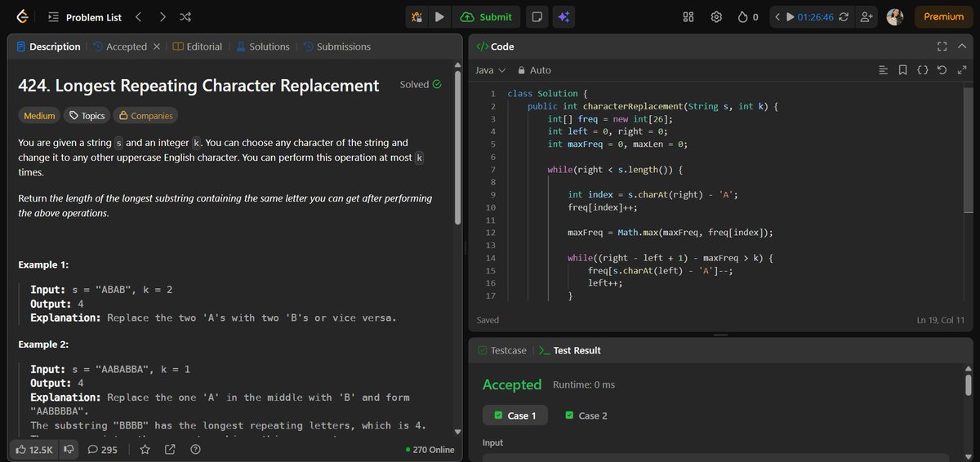This screenshot has width=980, height=462.
Task: Click the 270 Online indicator
Action: [x=430, y=449]
